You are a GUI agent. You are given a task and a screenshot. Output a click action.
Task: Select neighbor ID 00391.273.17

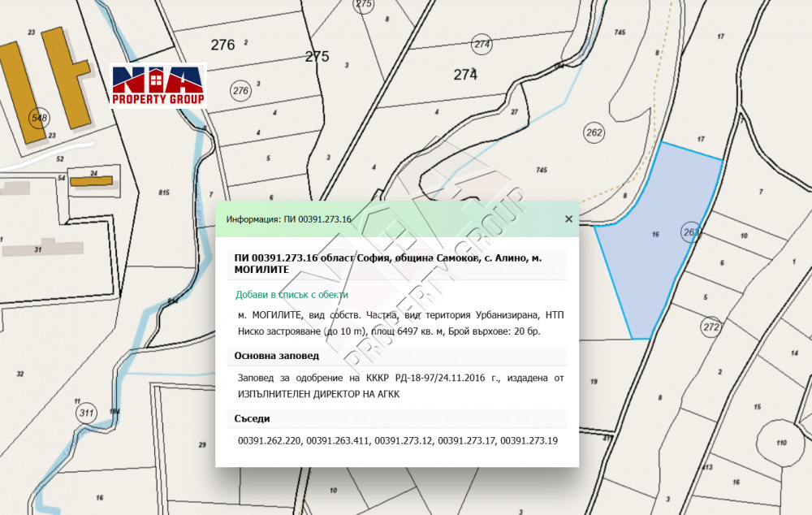point(467,441)
